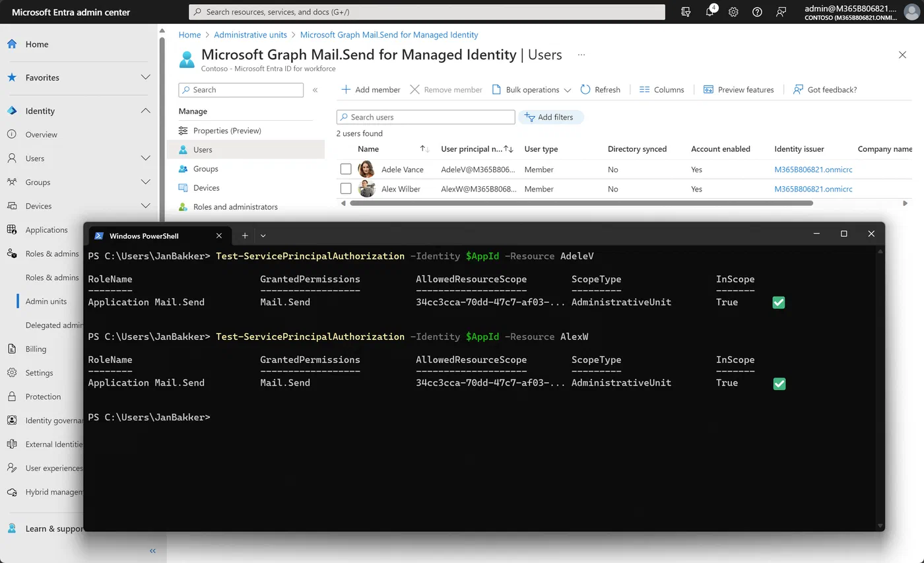
Task: Tick the checkbox for Alex Wilber
Action: (346, 189)
